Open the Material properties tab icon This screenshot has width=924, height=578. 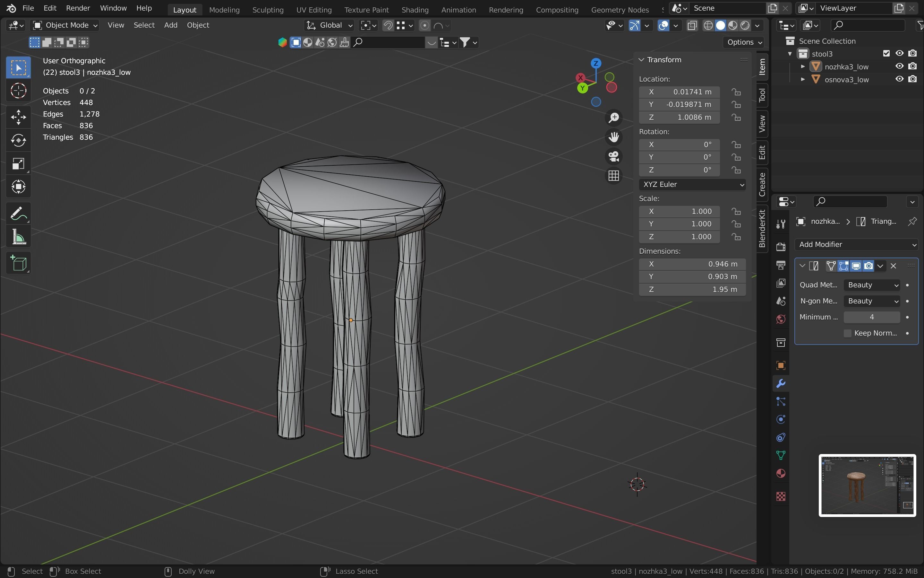click(x=781, y=473)
